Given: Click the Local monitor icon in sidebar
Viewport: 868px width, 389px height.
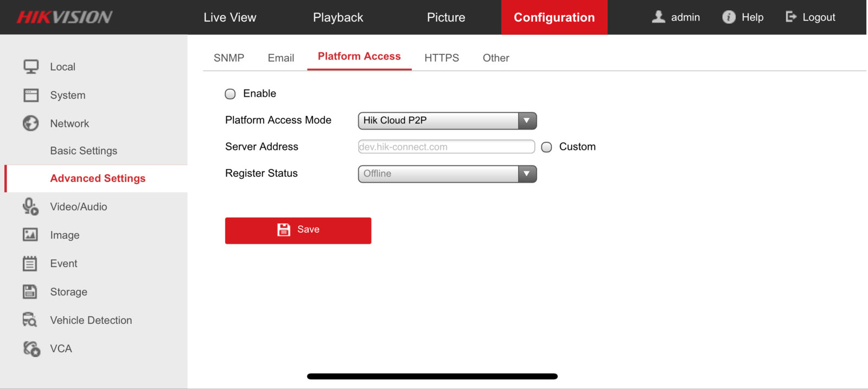Looking at the screenshot, I should tap(31, 67).
